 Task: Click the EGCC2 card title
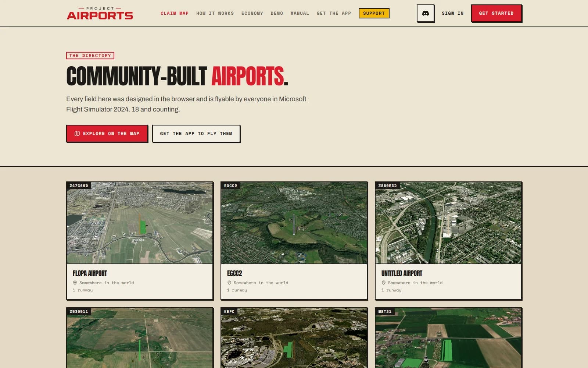click(x=234, y=273)
